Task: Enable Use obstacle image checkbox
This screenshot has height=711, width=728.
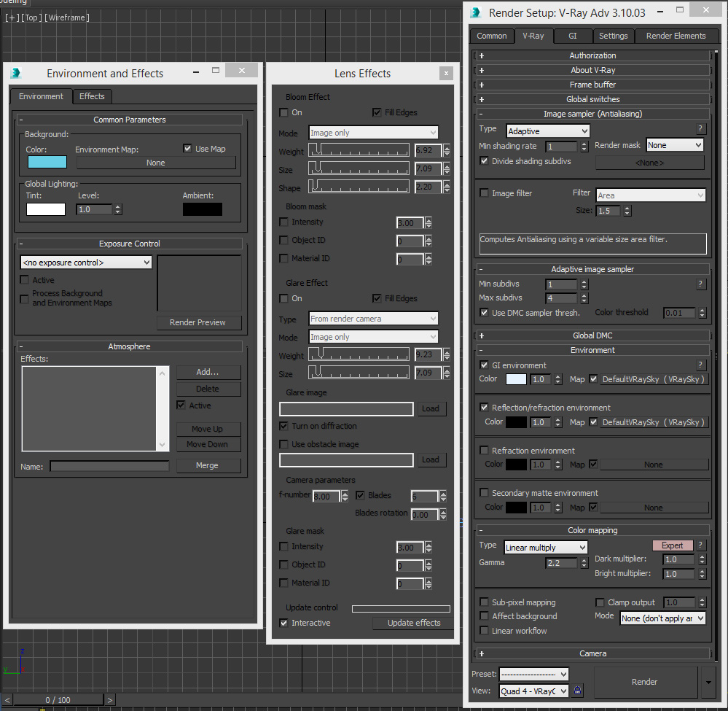Action: click(283, 444)
